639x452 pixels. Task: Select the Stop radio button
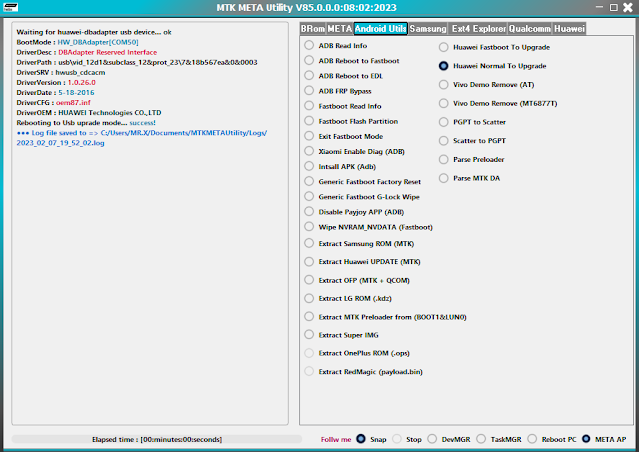click(397, 439)
